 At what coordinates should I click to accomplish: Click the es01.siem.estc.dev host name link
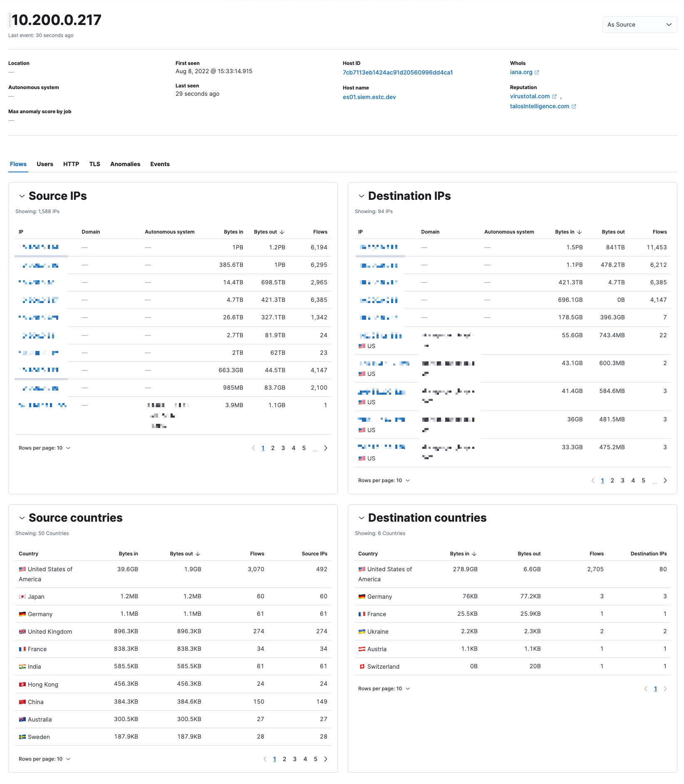369,97
